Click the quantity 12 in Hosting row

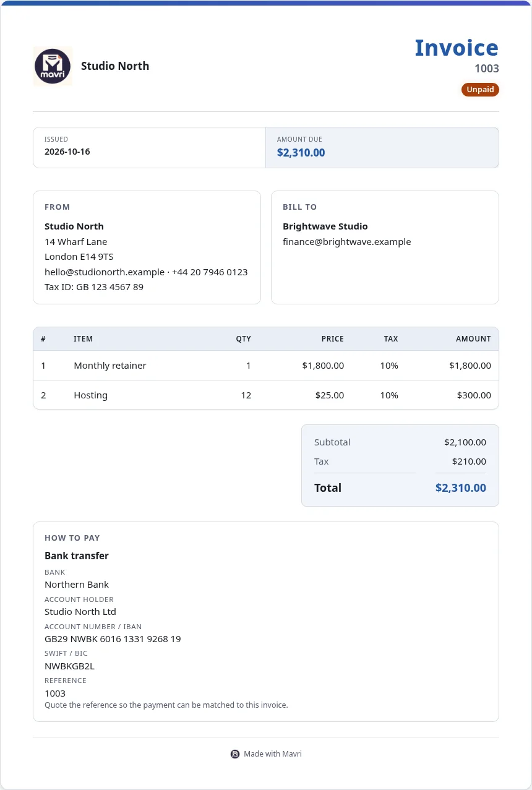pyautogui.click(x=246, y=395)
